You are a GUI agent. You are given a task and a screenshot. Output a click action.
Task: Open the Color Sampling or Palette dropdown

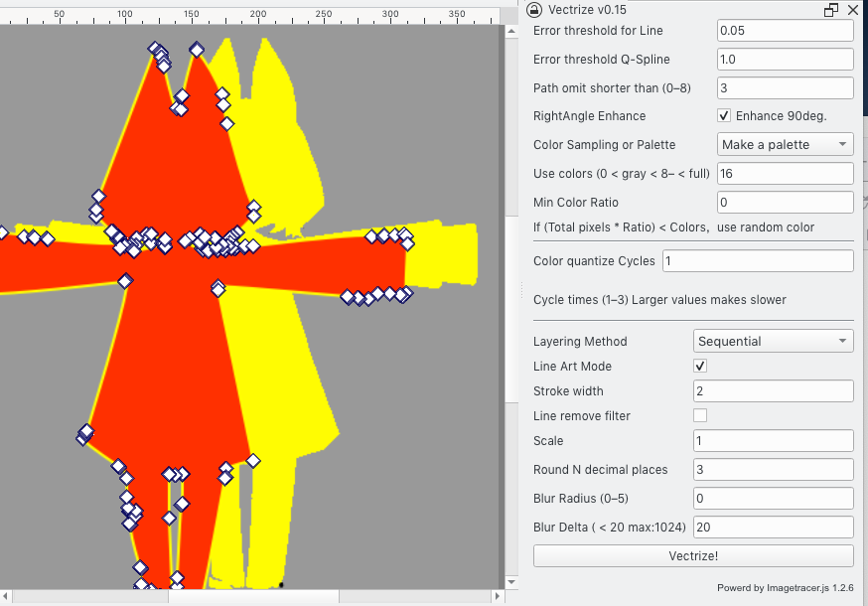(785, 145)
